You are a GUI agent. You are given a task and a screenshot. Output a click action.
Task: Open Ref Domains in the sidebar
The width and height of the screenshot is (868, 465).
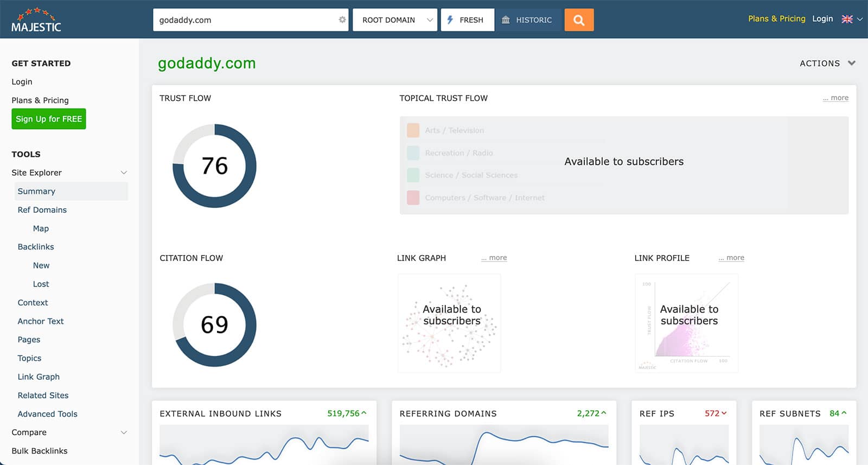pyautogui.click(x=42, y=210)
